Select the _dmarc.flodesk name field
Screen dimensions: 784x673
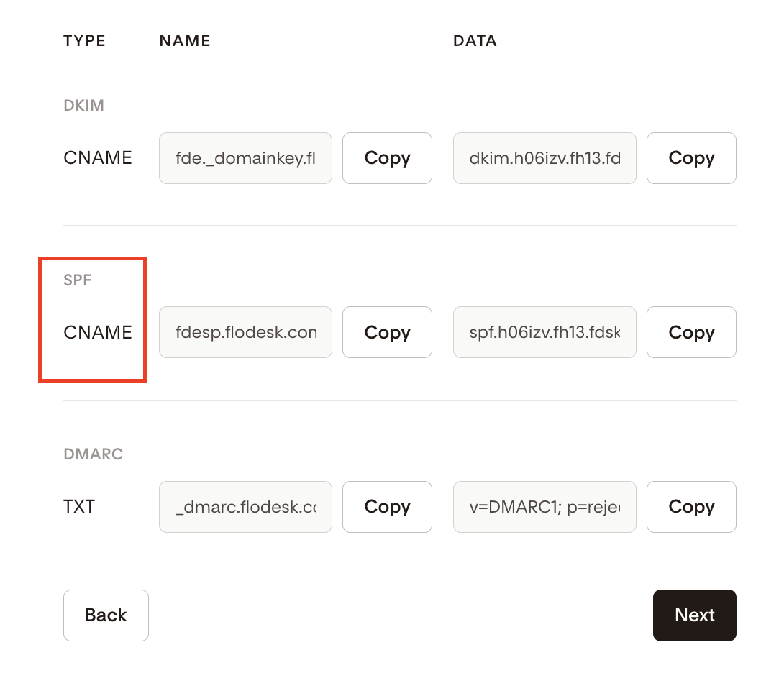[x=245, y=507]
